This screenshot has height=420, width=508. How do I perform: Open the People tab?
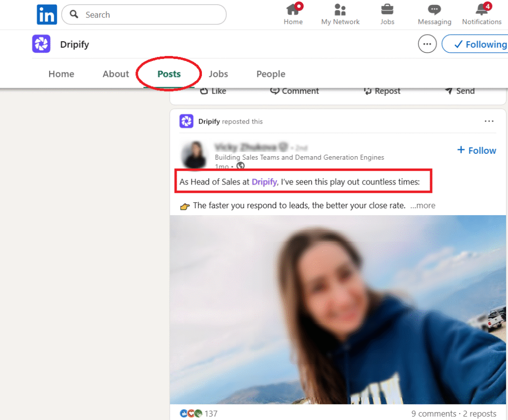coord(270,73)
